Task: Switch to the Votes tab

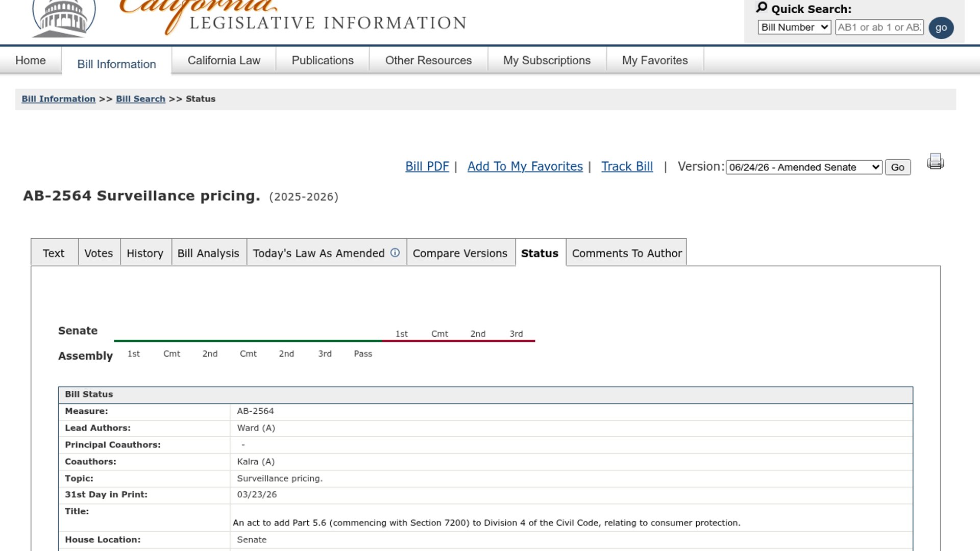Action: point(99,253)
